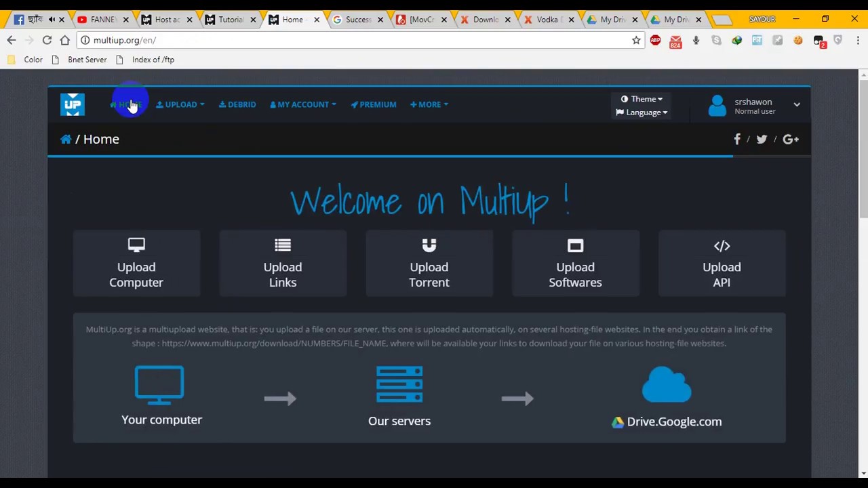The image size is (868, 488).
Task: Open the Upload dropdown menu
Action: 180,104
